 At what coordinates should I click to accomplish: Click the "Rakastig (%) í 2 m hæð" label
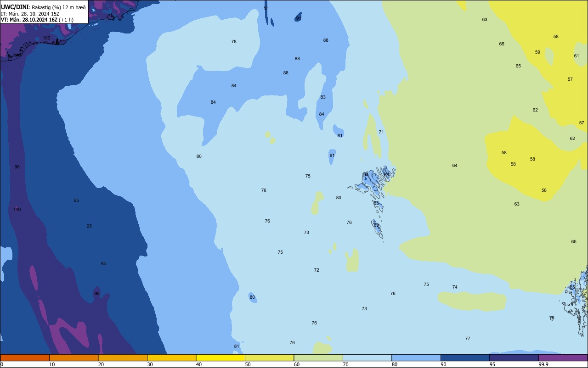(x=59, y=7)
